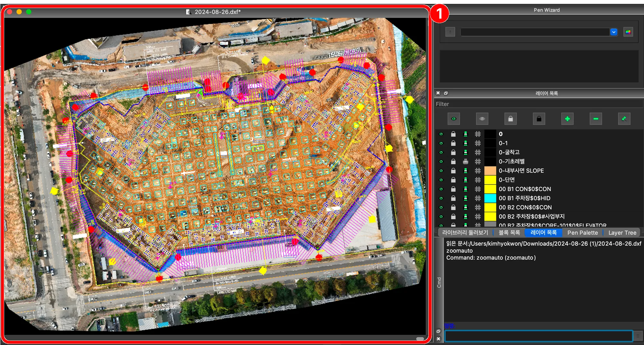Screen dimensions: 644x345
Task: Click the 'Command: zoomauto (zoomauto)' history line
Action: click(491, 258)
